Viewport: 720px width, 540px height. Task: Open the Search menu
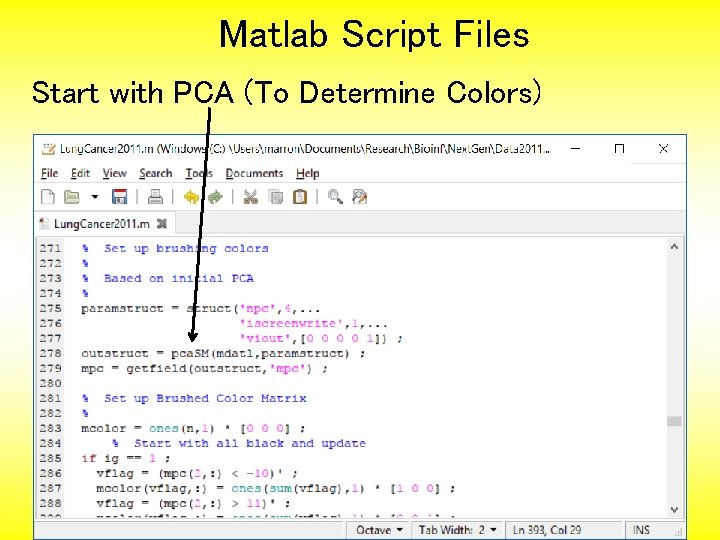click(156, 173)
